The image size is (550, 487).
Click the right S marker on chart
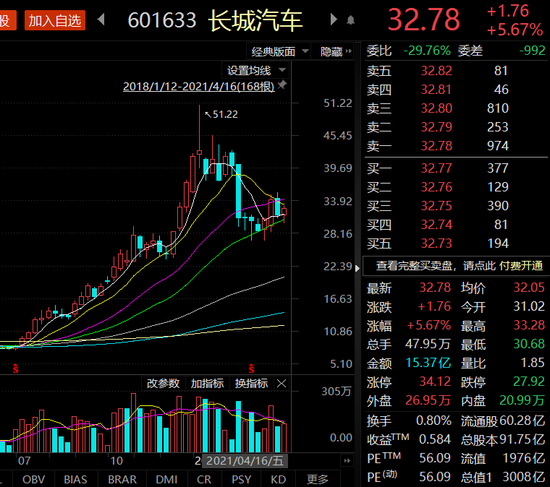pyautogui.click(x=251, y=368)
